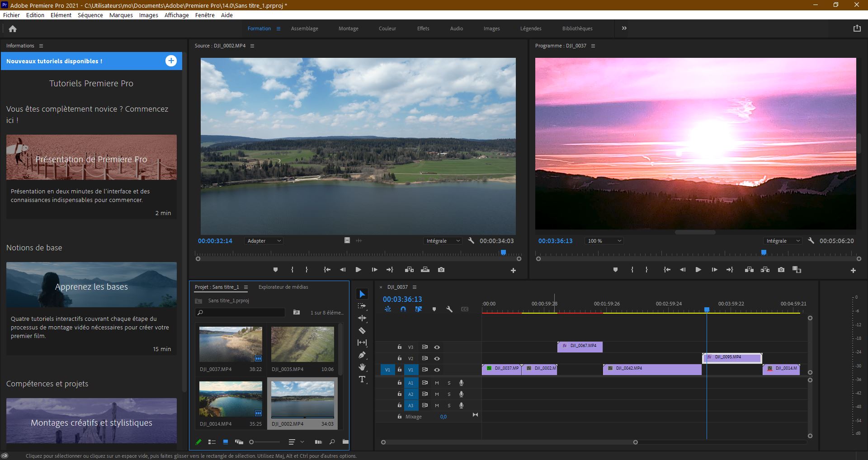Play the Program monitor sequence
The height and width of the screenshot is (460, 868).
click(698, 270)
